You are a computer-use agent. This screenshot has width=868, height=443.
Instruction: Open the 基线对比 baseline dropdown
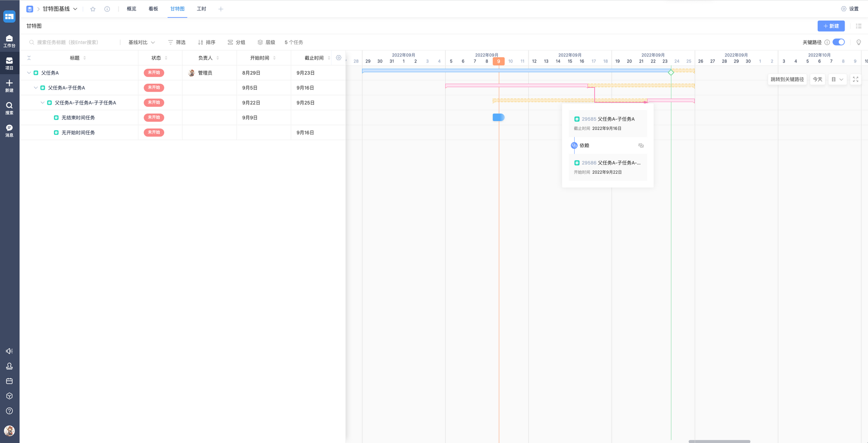pyautogui.click(x=141, y=43)
